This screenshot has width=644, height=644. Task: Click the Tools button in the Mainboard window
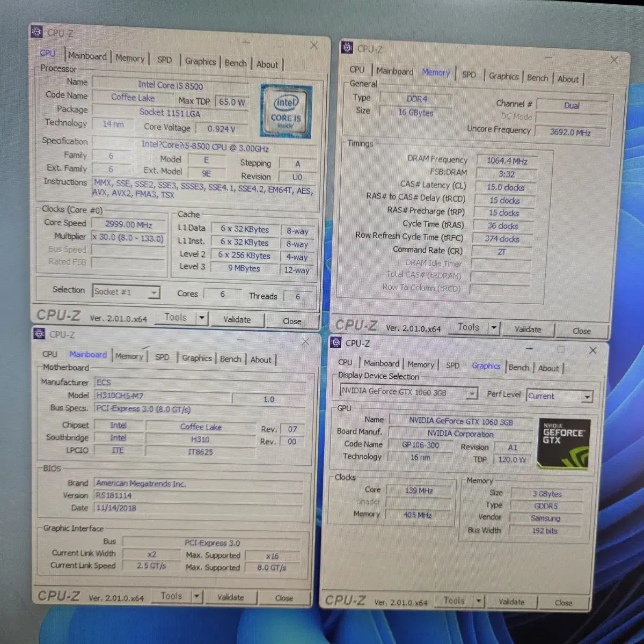coord(171,596)
